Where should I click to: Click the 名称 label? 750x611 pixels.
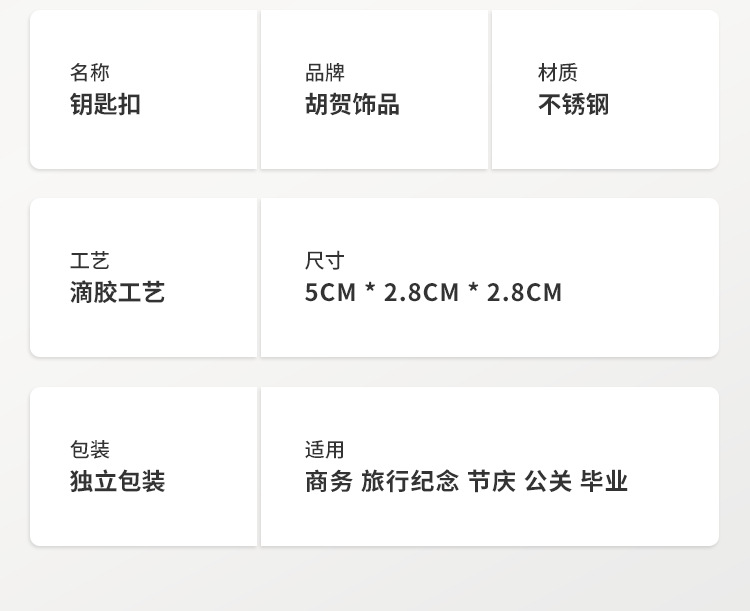tap(90, 73)
